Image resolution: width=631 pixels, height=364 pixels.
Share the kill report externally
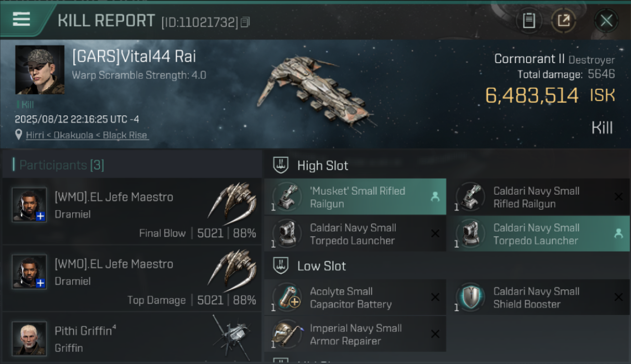click(x=564, y=20)
